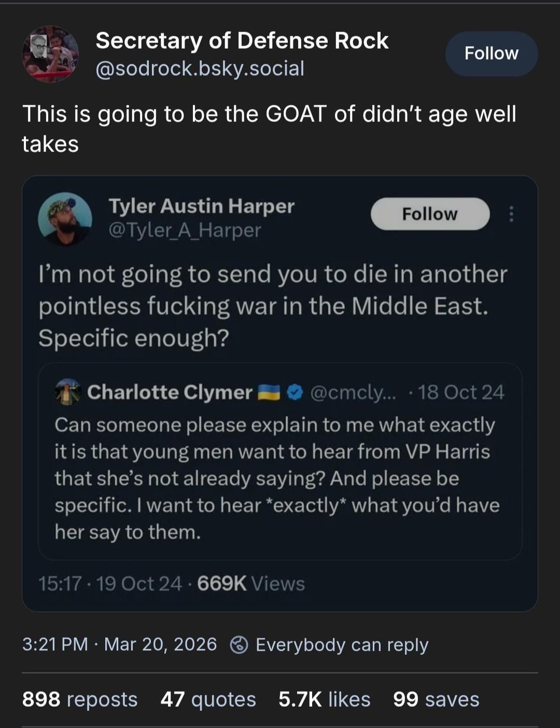View the 99 saves count
Image resolution: width=560 pixels, height=728 pixels.
436,699
